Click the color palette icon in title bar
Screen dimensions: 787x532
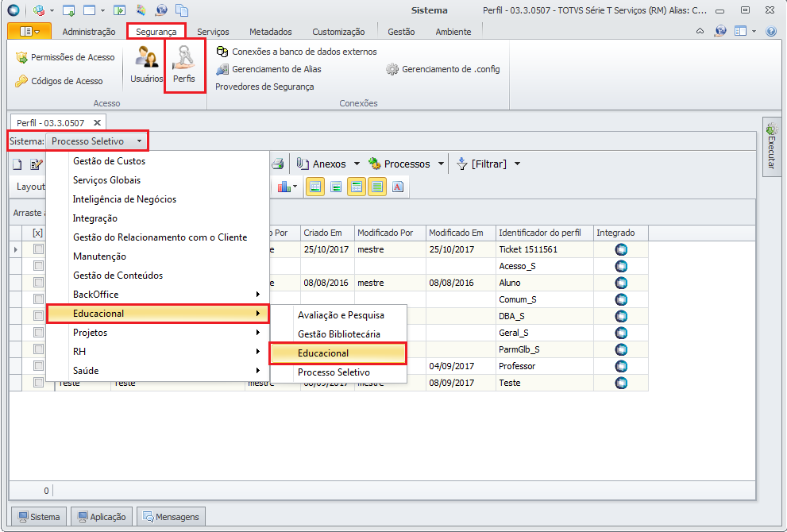(141, 10)
